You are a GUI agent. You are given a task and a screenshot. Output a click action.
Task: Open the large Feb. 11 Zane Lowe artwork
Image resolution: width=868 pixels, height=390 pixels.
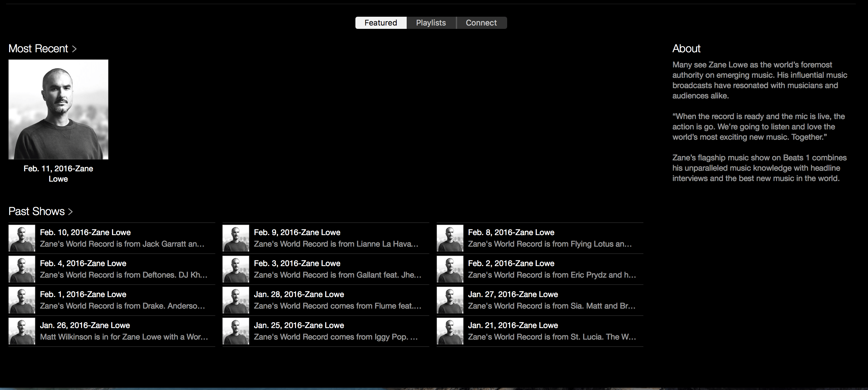click(58, 109)
